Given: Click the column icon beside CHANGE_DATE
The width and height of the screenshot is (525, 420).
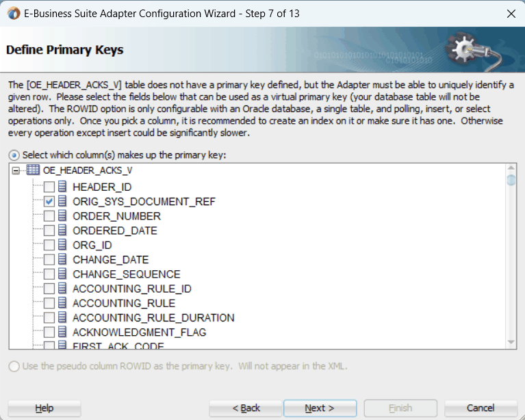Looking at the screenshot, I should pos(62,259).
